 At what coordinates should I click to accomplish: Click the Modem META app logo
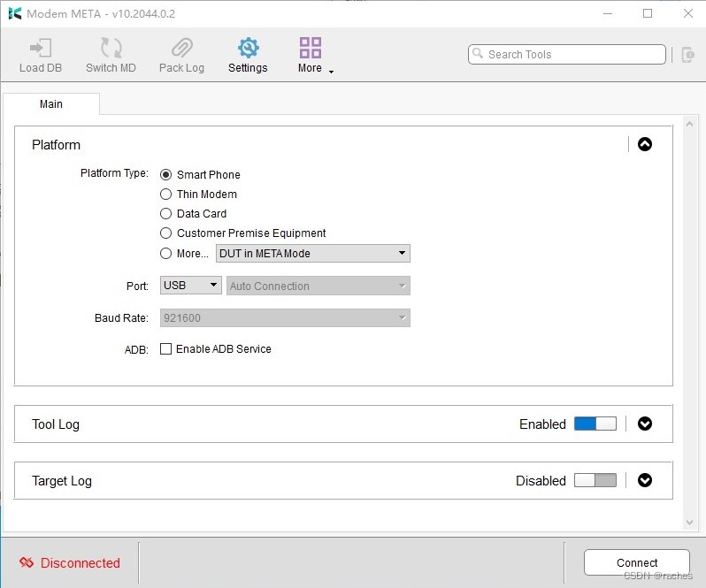[15, 13]
